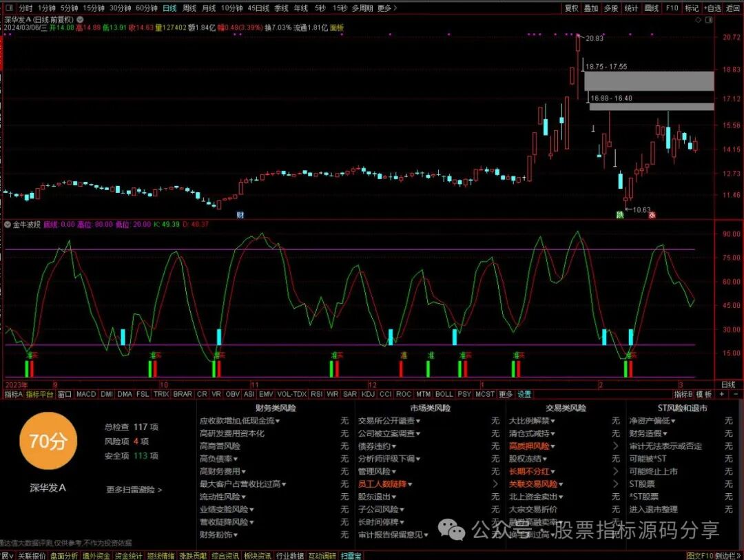Click the 标记 mark button

pyautogui.click(x=692, y=8)
